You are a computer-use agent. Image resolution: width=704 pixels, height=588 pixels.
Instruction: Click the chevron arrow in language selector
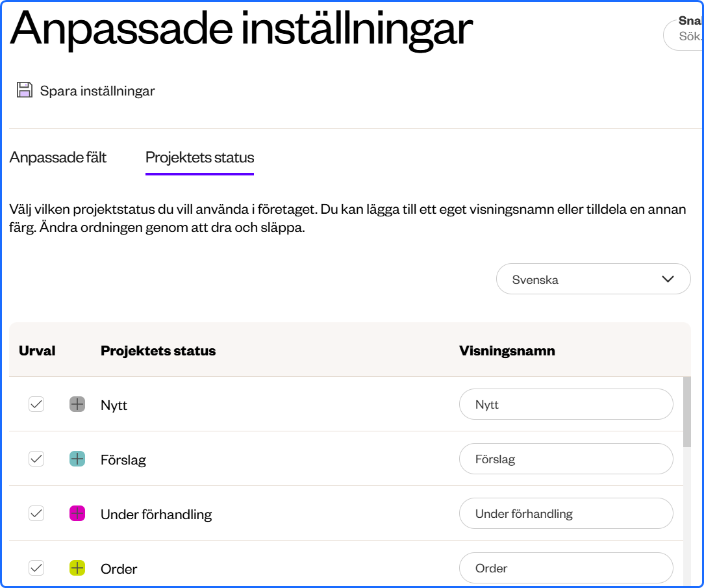pos(668,279)
